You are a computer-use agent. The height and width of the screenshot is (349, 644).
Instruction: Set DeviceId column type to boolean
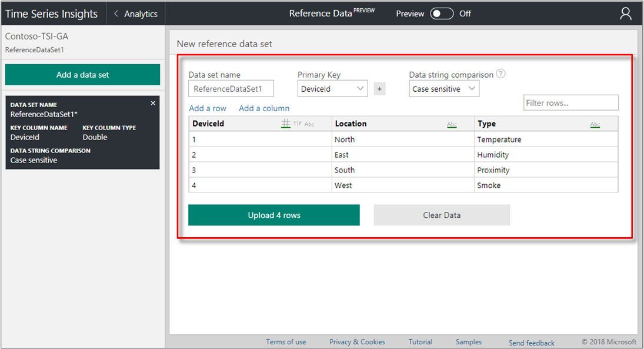click(x=298, y=123)
